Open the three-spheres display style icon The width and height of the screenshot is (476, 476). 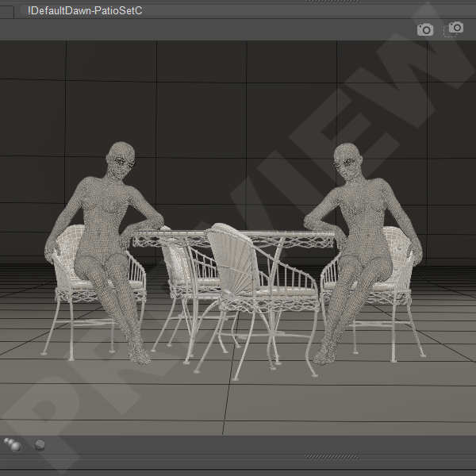13,444
